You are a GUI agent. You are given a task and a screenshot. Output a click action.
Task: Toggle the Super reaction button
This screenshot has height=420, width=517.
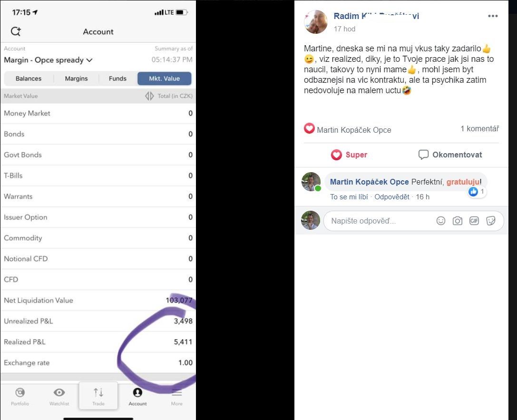349,155
